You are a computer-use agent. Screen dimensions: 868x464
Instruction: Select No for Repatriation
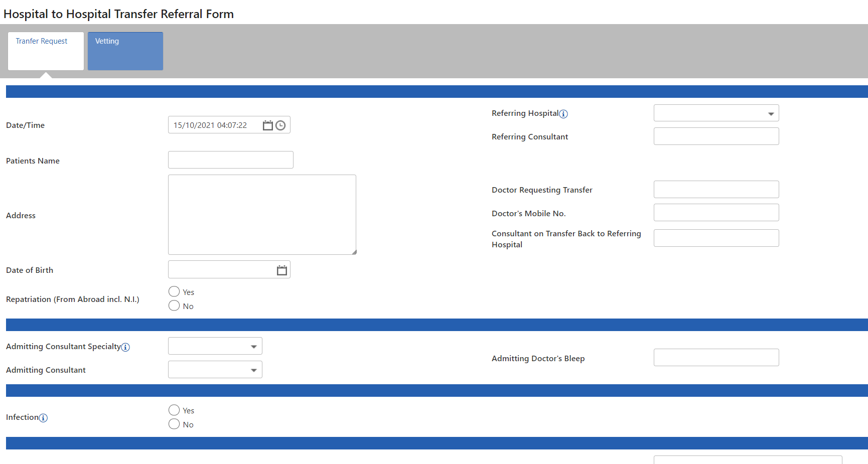(x=174, y=305)
